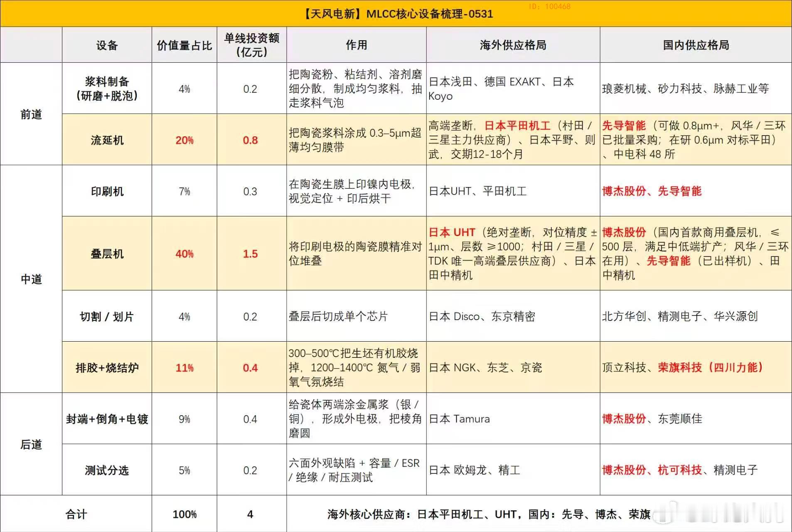Select the 7% value for 印刷机
Viewport: 792px width, 532px height.
[x=184, y=191]
